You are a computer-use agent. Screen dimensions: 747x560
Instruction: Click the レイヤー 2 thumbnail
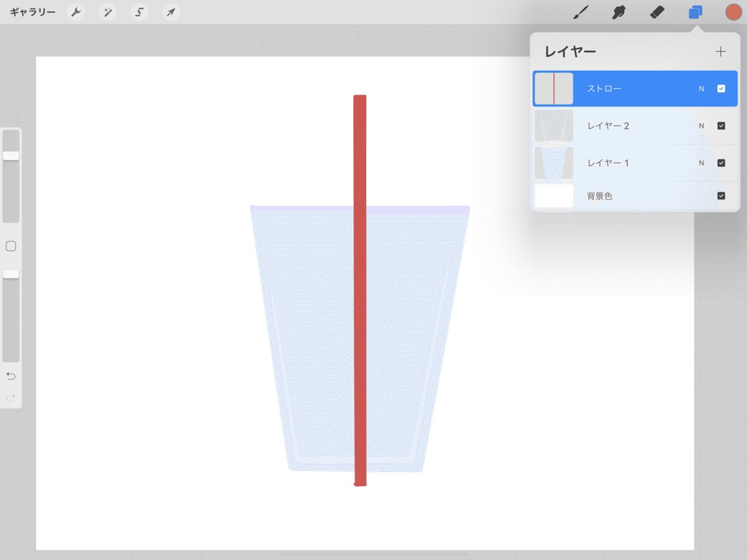coord(554,126)
